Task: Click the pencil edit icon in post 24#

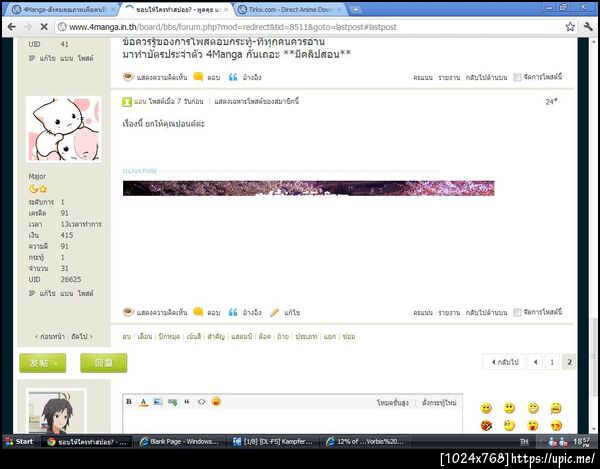Action: (274, 312)
